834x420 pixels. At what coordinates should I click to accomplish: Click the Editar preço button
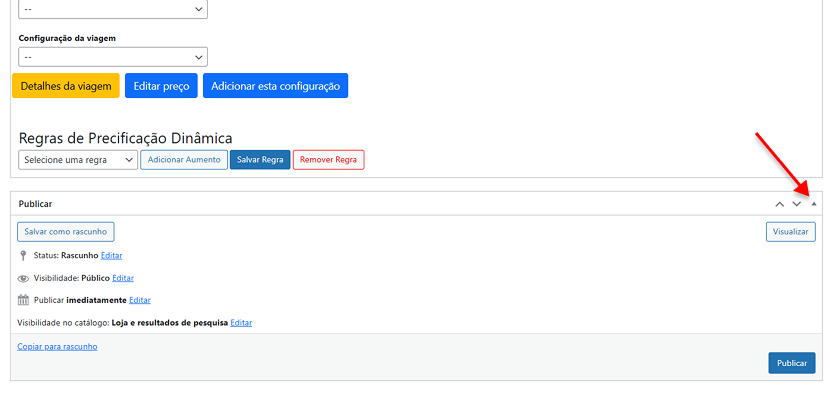[x=161, y=86]
